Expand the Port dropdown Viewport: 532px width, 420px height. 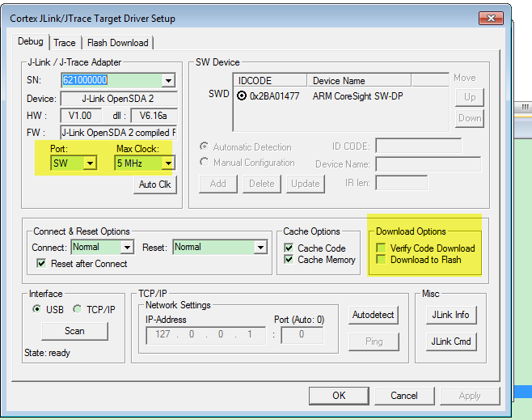(90, 163)
